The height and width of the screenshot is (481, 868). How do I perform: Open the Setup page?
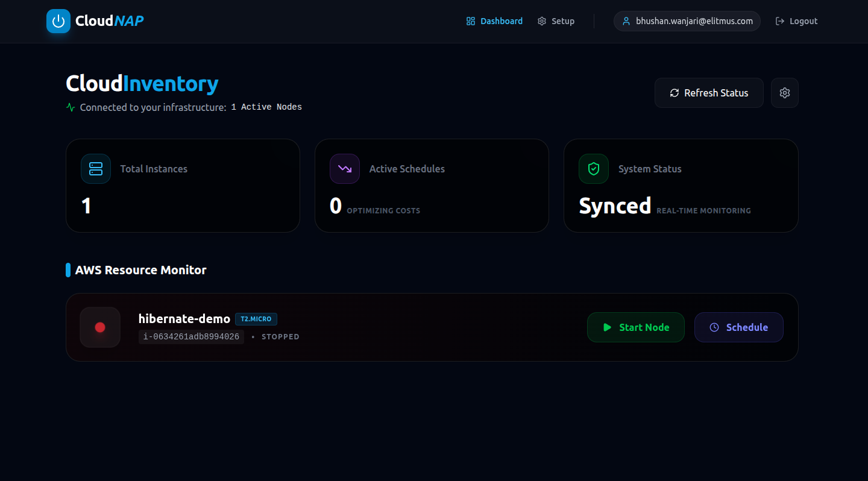click(562, 20)
